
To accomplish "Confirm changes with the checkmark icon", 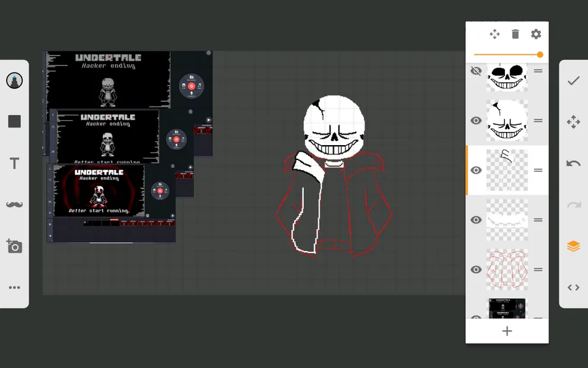I will pyautogui.click(x=574, y=80).
